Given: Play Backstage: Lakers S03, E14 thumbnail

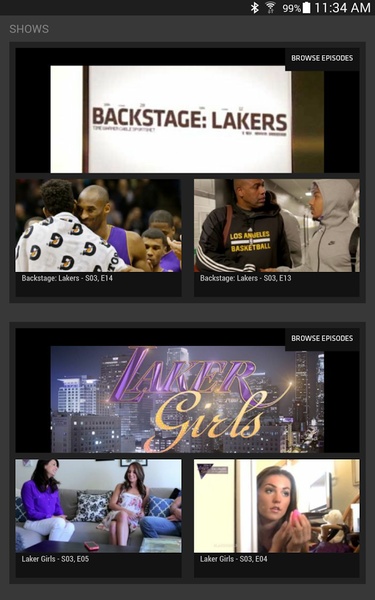Looking at the screenshot, I should point(98,225).
